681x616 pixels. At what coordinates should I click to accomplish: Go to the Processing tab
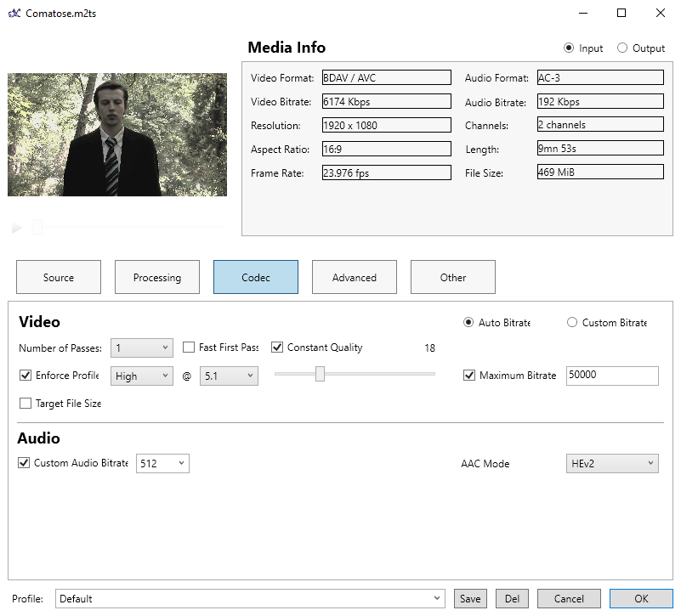157,277
